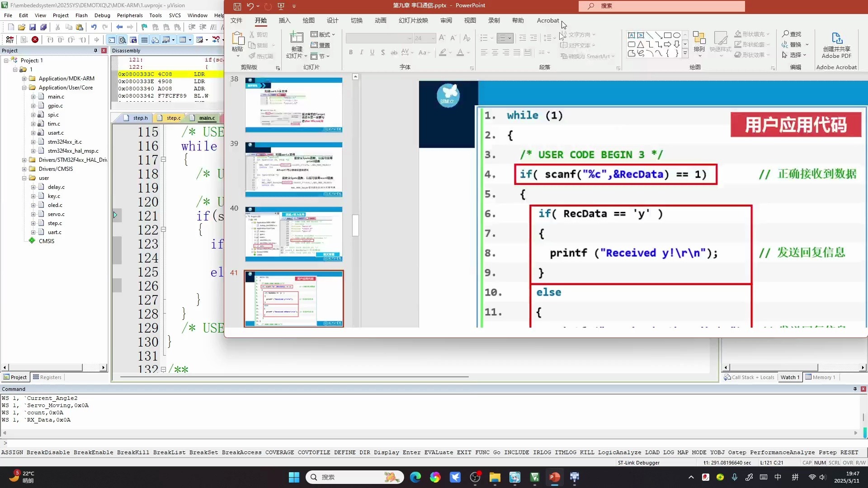Open the Windows Start menu
Image resolution: width=868 pixels, height=488 pixels.
(294, 477)
